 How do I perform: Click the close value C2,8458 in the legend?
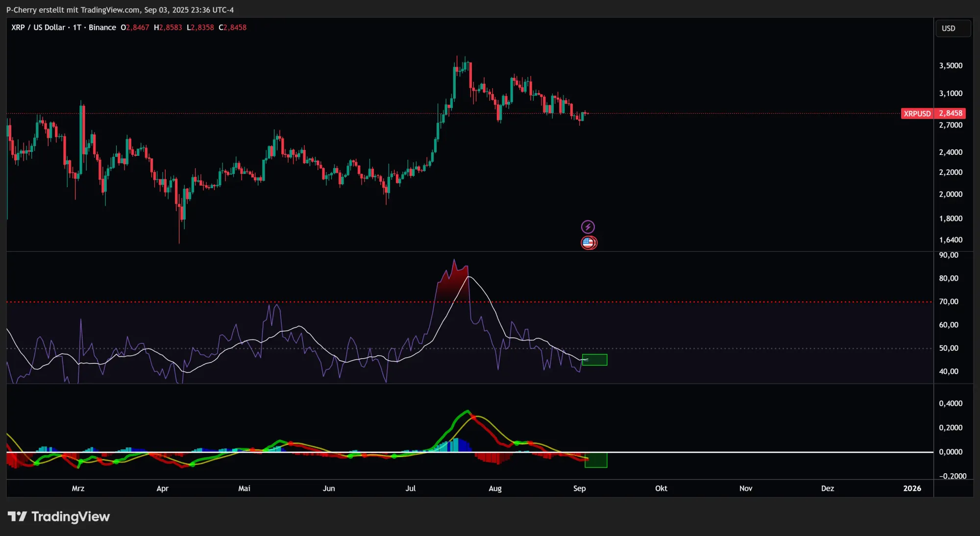click(x=232, y=27)
